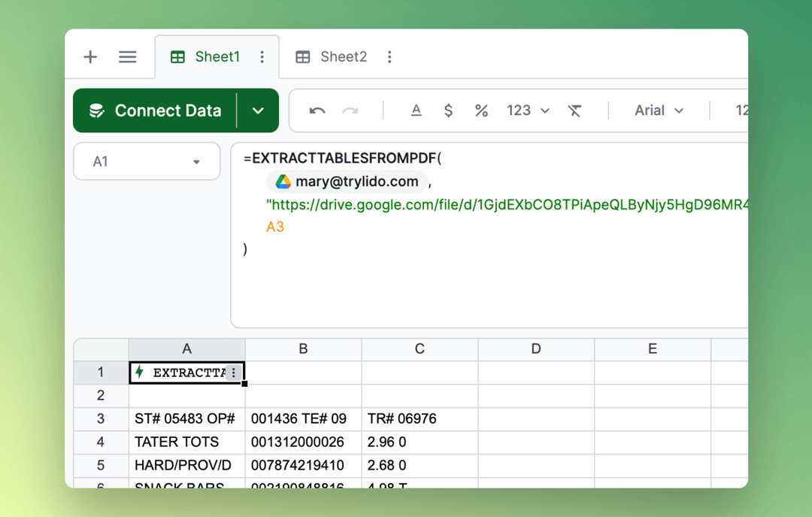Select the TATER TOTS cell
This screenshot has width=812, height=517.
(187, 442)
